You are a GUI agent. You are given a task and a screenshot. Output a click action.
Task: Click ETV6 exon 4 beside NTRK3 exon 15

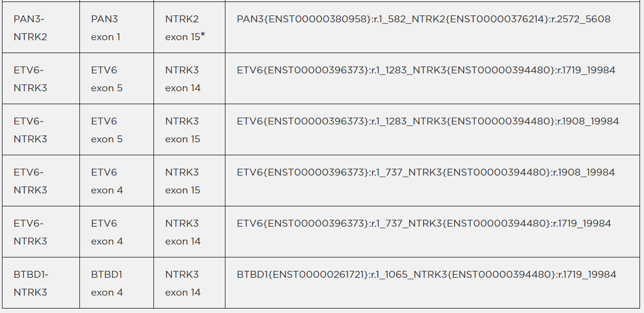tap(107, 181)
